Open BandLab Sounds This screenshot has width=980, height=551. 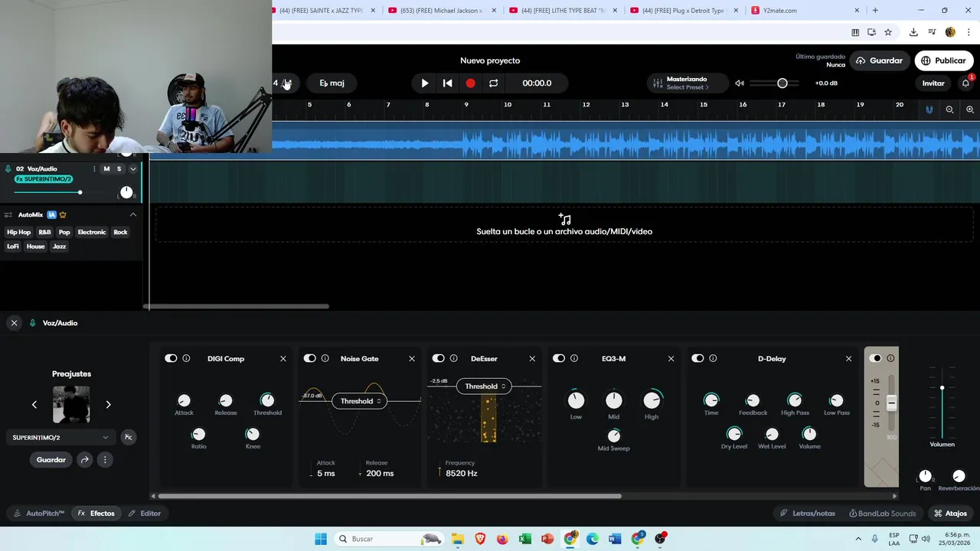pyautogui.click(x=882, y=514)
